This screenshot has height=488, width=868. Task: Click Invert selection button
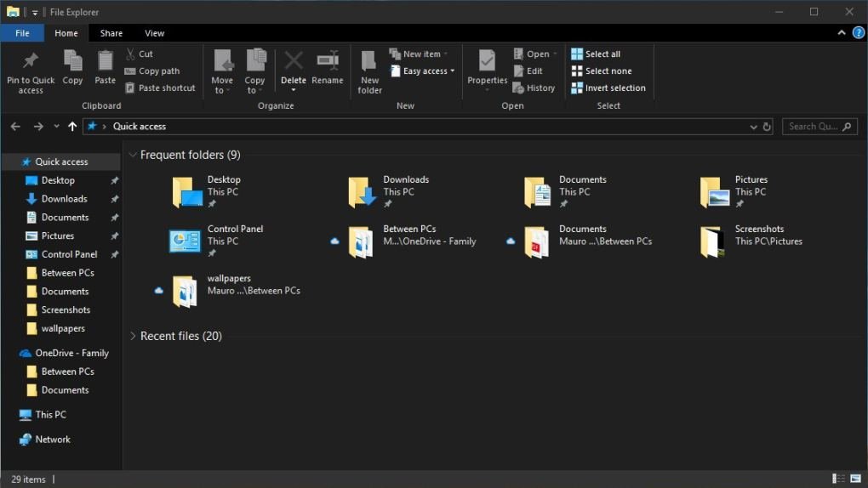click(x=608, y=88)
